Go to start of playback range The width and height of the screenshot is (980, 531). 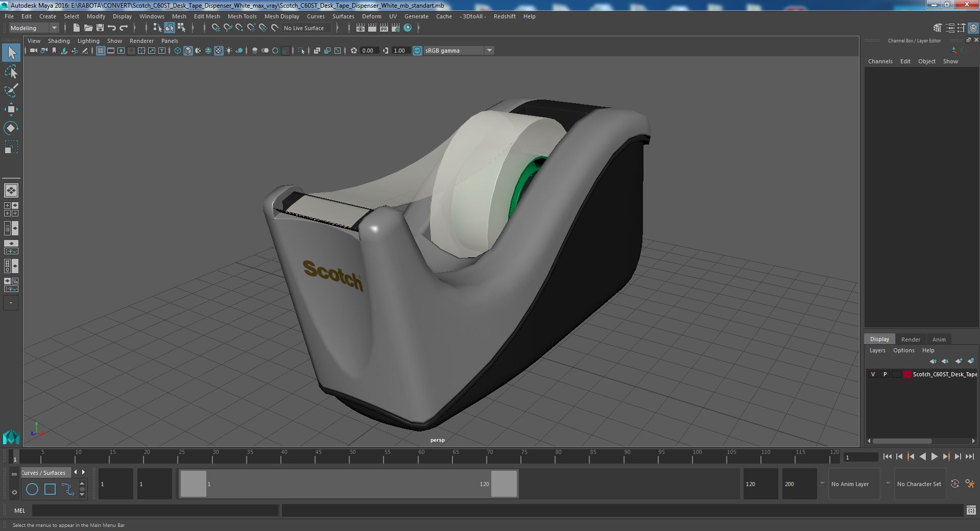[x=888, y=457]
